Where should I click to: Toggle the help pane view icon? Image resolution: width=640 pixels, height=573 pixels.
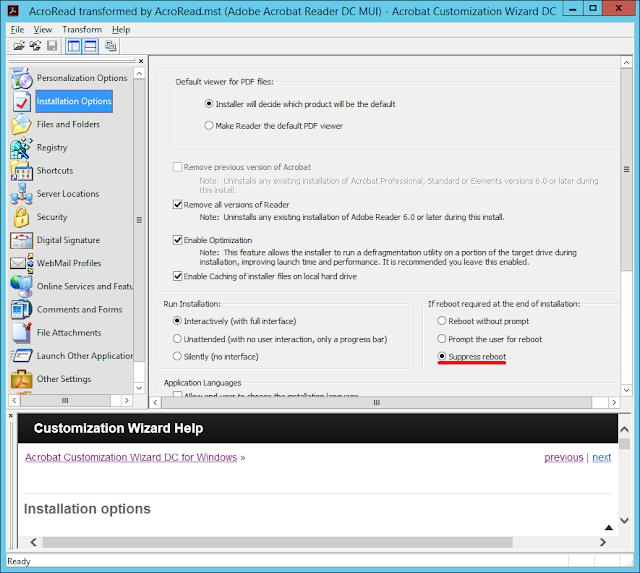click(x=90, y=46)
